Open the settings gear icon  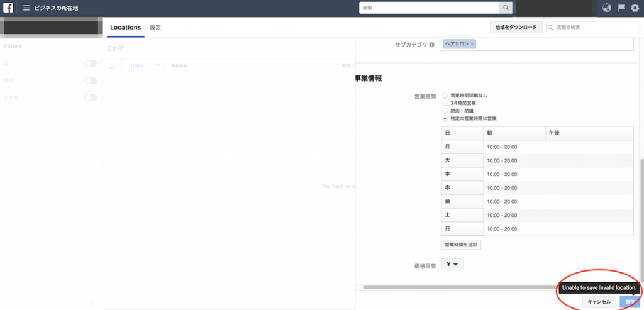[635, 8]
